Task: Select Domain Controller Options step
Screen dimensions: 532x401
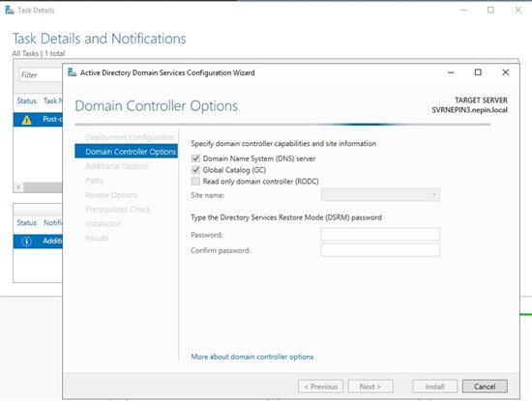Action: pyautogui.click(x=126, y=151)
